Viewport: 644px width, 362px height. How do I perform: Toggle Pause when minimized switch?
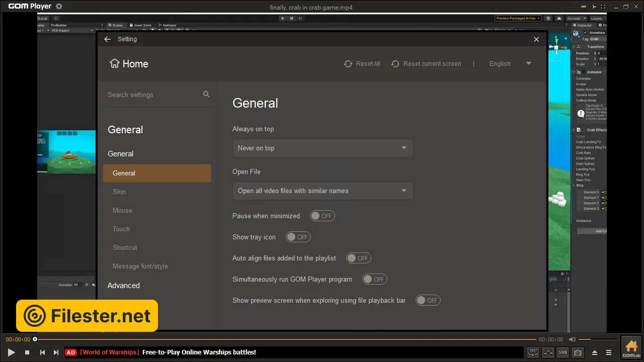pos(322,216)
